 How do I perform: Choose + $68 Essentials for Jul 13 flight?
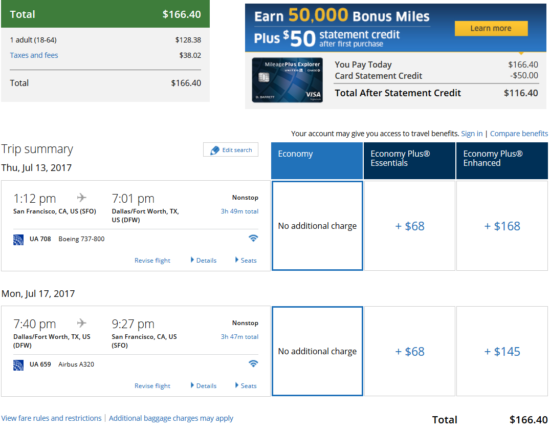point(410,226)
